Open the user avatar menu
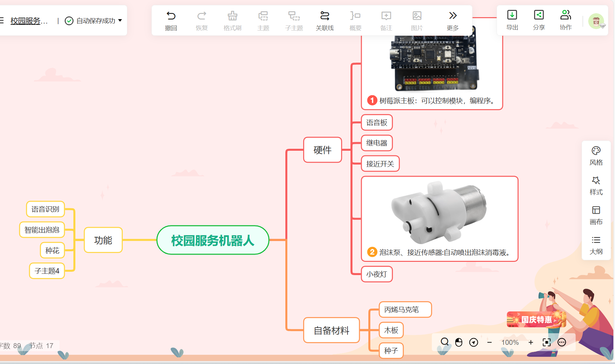Screen dimensions: 615x364 596,21
